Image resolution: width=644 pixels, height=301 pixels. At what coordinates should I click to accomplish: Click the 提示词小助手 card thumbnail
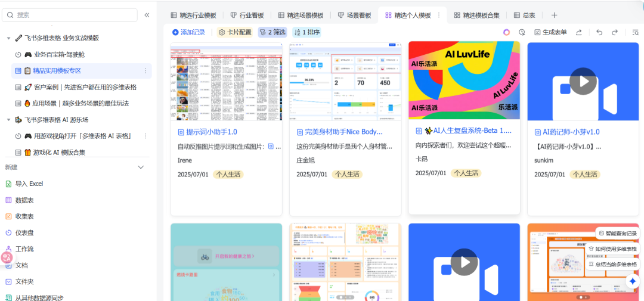227,81
